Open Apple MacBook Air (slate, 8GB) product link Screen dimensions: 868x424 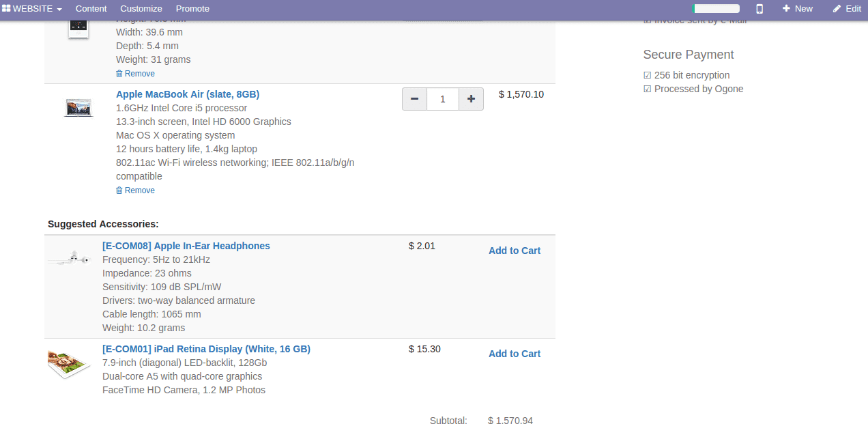(x=188, y=94)
